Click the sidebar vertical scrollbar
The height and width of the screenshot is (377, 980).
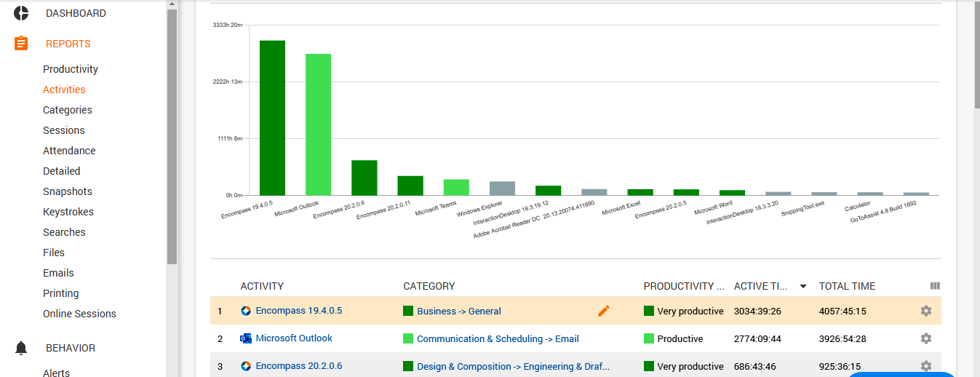[172, 137]
